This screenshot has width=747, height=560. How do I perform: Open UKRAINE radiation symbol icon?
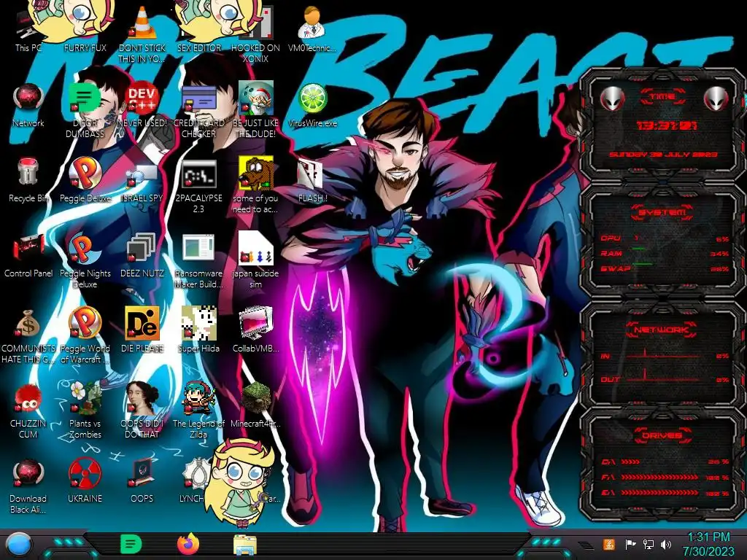point(85,480)
